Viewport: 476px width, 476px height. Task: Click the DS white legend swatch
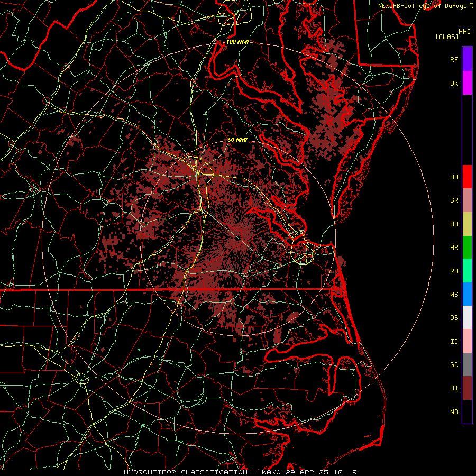coord(467,317)
